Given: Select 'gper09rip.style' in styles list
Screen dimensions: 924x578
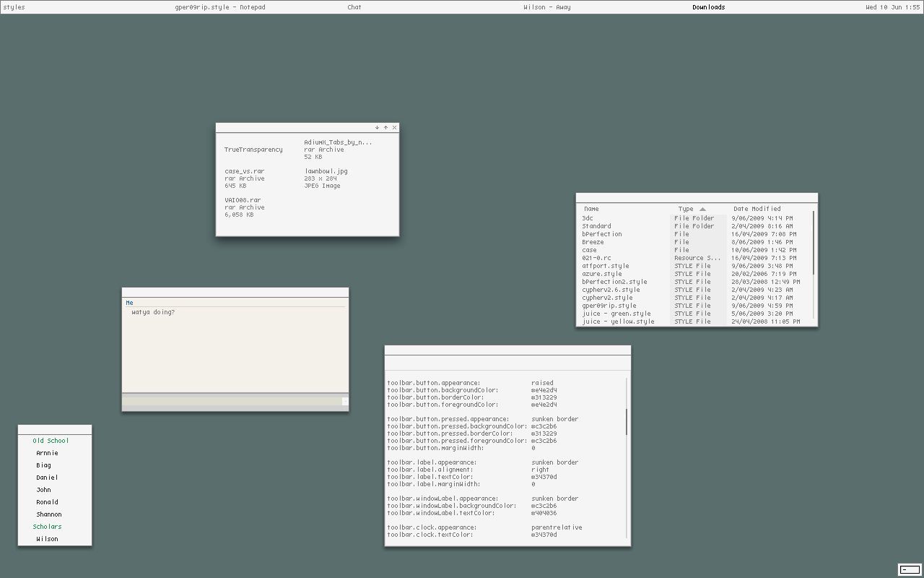Looking at the screenshot, I should click(x=609, y=306).
